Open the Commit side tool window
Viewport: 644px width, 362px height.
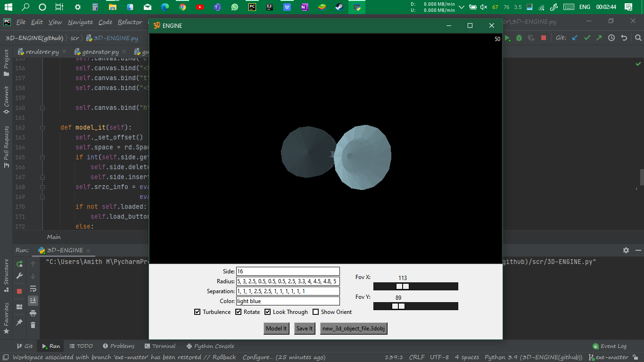(x=6, y=99)
